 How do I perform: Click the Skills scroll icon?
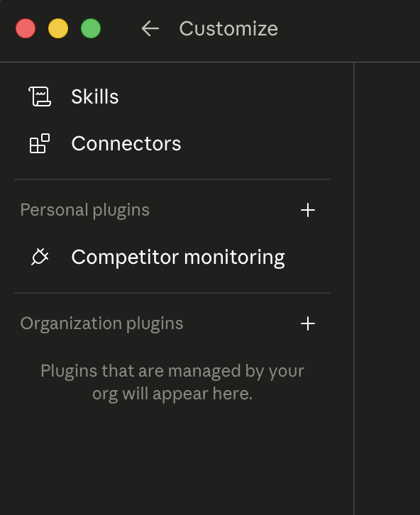click(40, 96)
